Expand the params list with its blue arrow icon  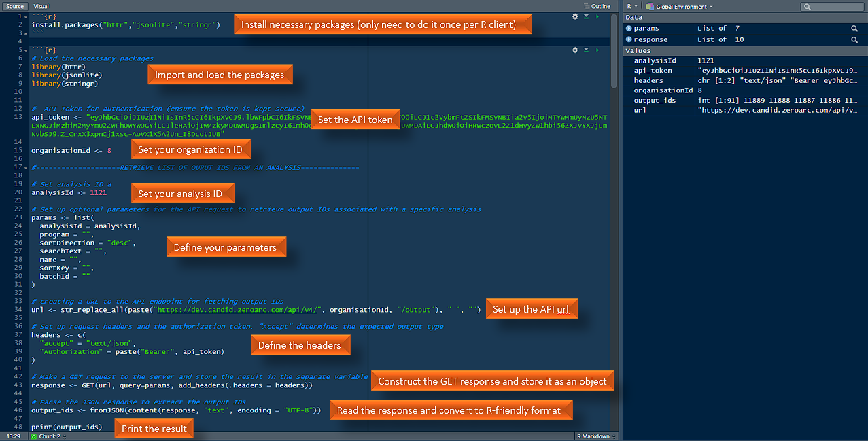(629, 29)
